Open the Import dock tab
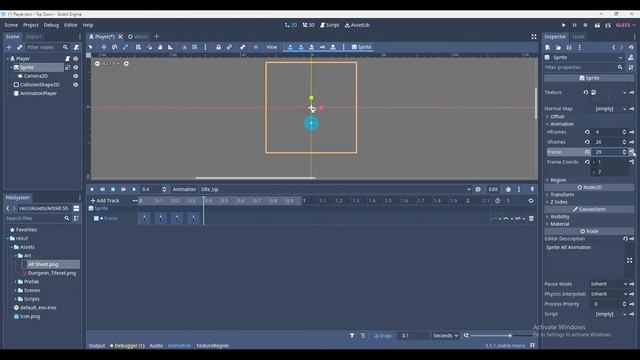 (x=33, y=37)
